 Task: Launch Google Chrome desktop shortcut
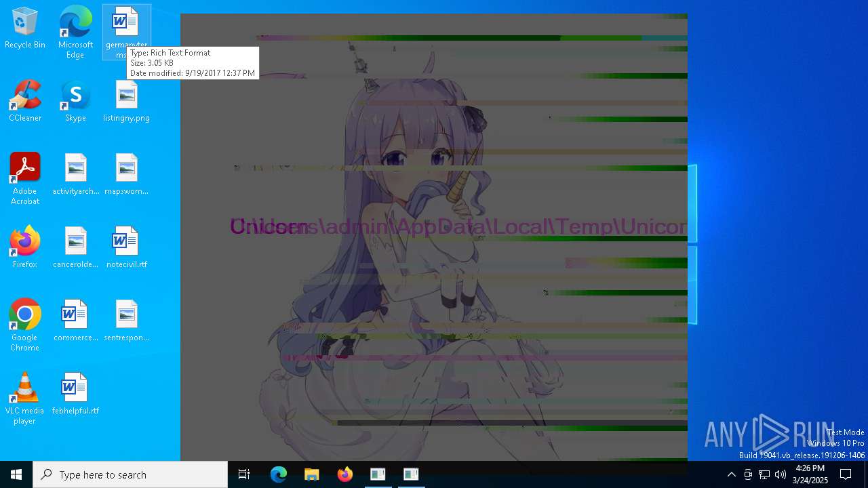(25, 325)
